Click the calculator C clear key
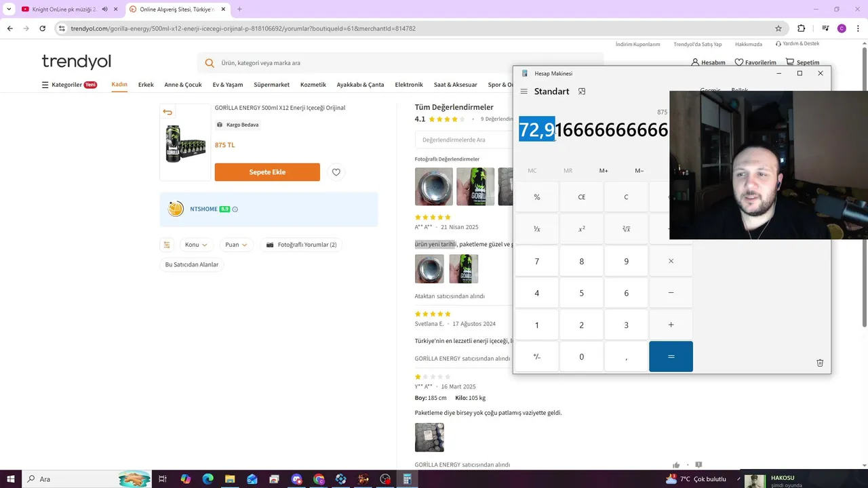868x488 pixels. click(x=626, y=197)
